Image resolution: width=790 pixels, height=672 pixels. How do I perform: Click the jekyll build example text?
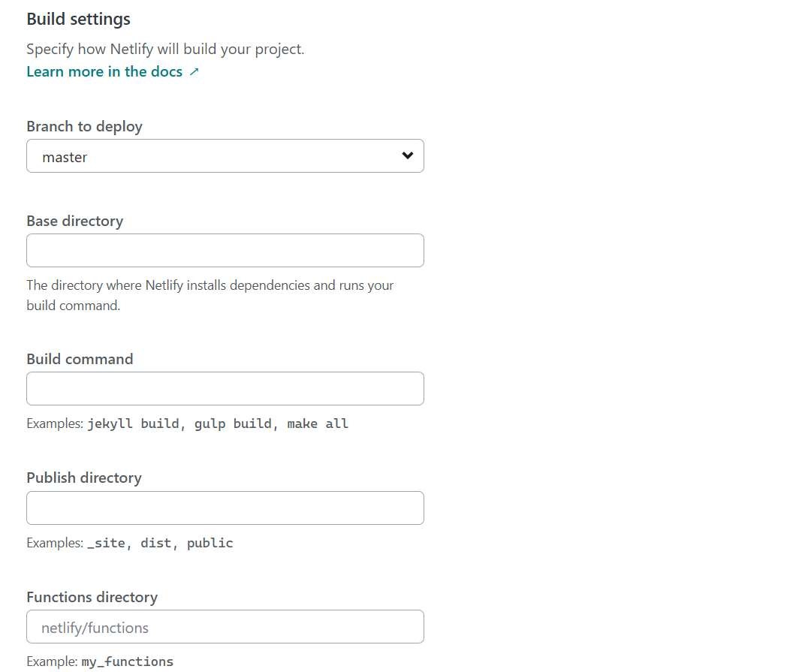point(136,423)
